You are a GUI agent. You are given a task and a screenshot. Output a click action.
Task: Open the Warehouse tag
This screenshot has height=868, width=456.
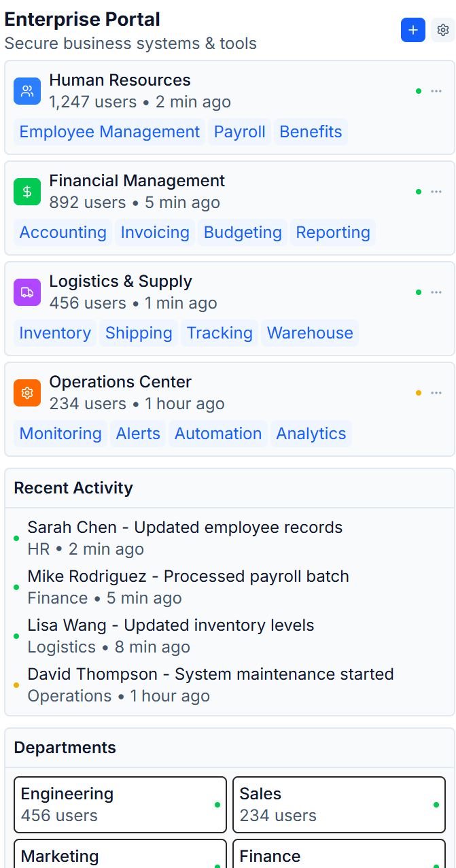click(310, 333)
